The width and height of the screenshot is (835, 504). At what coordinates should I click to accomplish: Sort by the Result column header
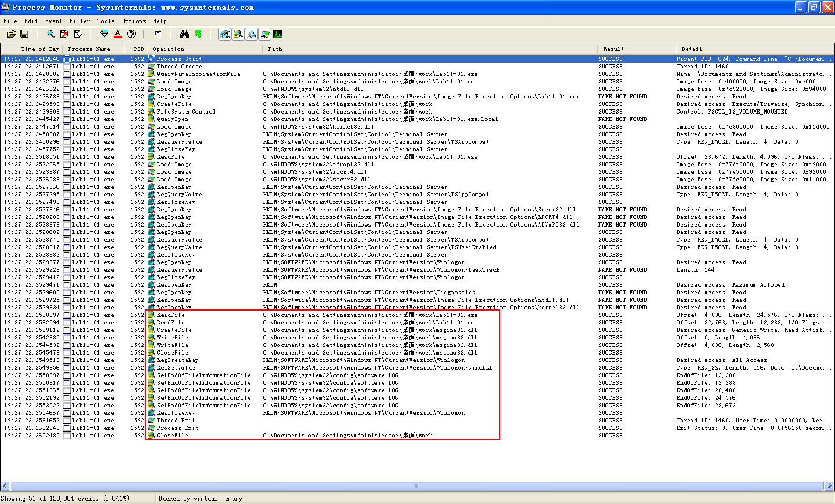coord(636,49)
